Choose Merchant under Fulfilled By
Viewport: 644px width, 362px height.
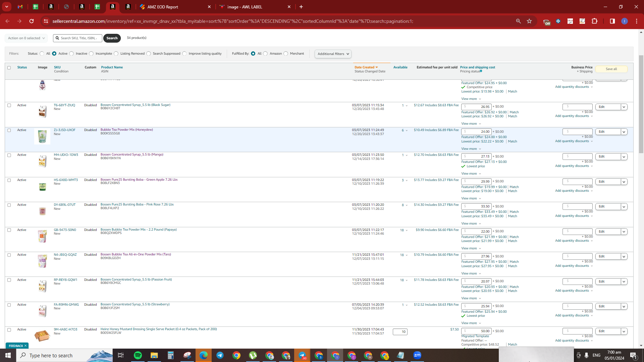coord(286,54)
